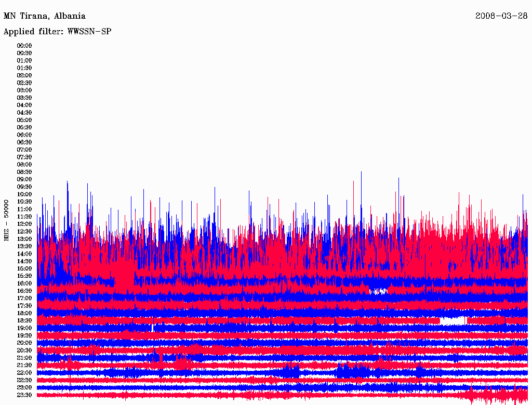
Task: Click the white data gap in 16:30 trace
Action: tap(378, 291)
